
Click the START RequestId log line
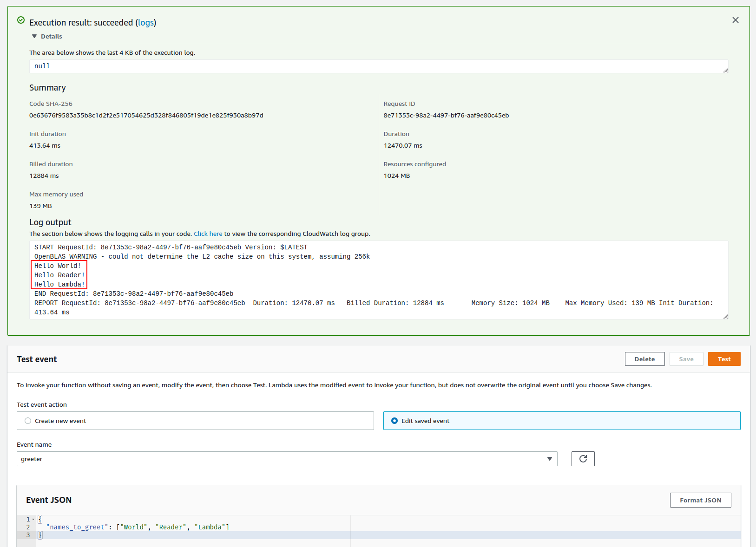click(171, 247)
